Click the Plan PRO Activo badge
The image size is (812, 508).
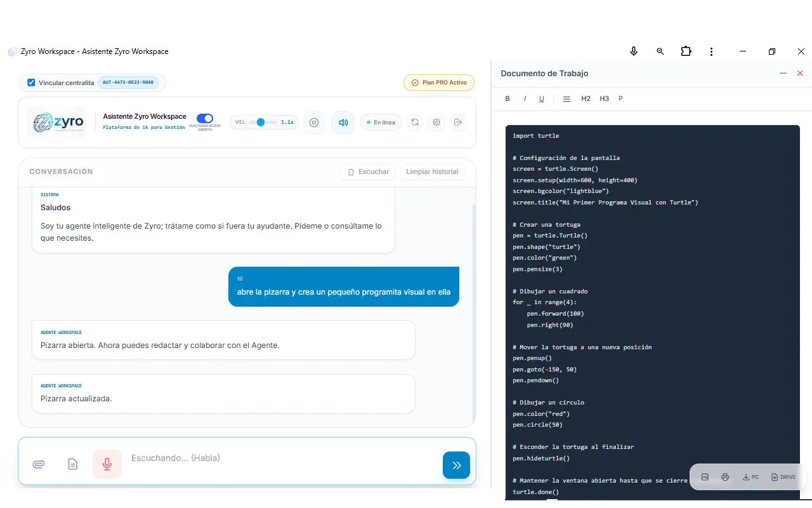click(439, 83)
